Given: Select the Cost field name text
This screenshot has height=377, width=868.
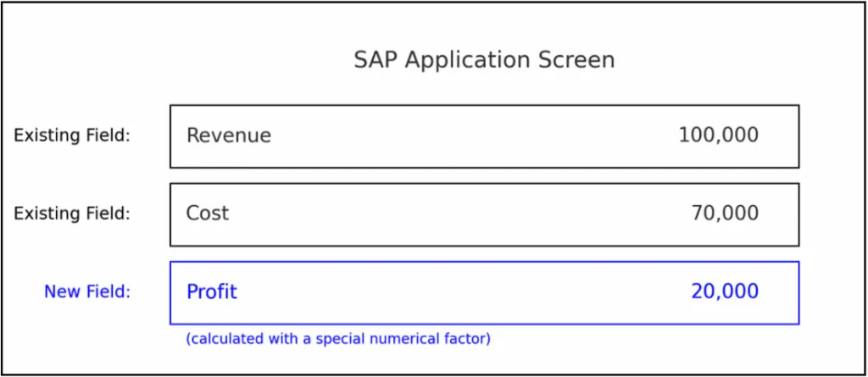Looking at the screenshot, I should click(x=207, y=213).
